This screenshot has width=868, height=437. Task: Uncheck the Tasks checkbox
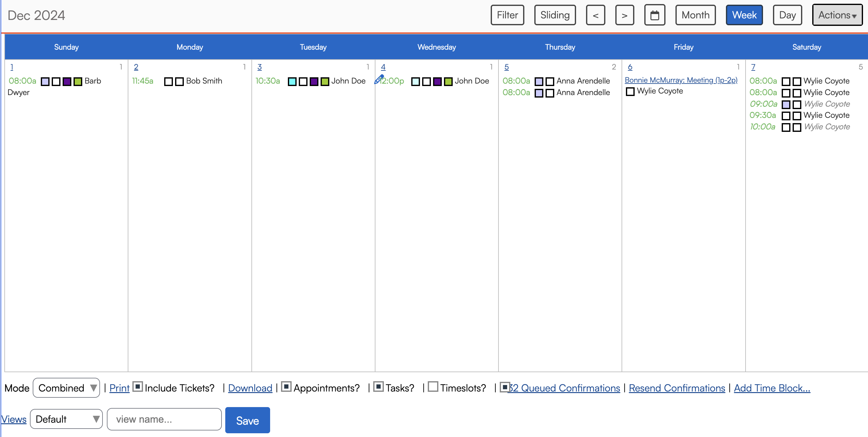click(x=379, y=387)
